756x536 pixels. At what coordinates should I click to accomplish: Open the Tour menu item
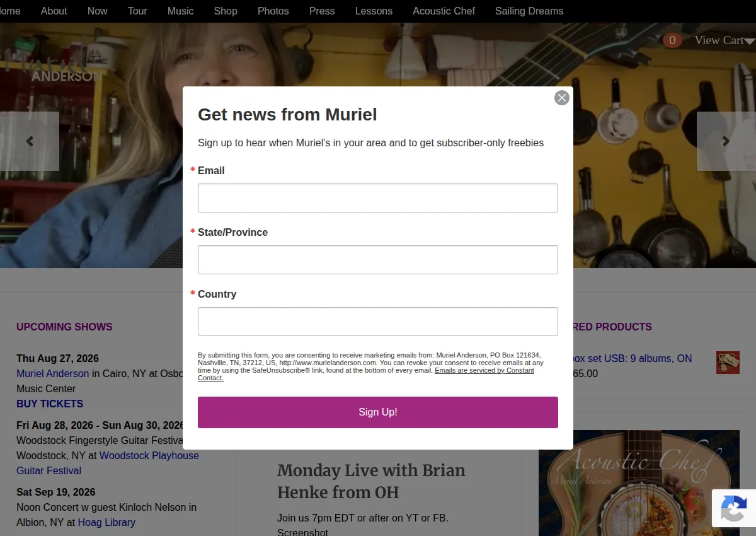click(x=137, y=11)
